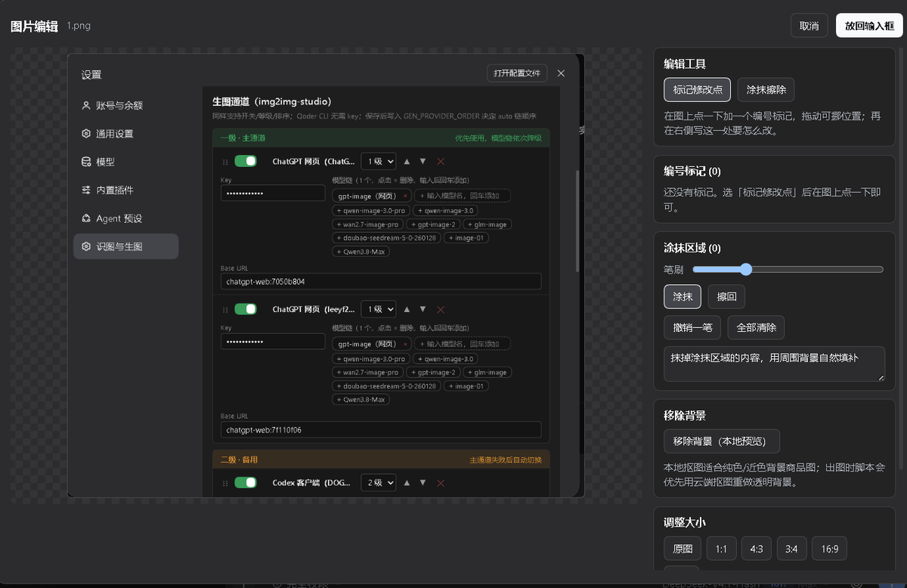Select the 3:4 aspect ratio
Viewport: 907px width, 588px height.
click(791, 549)
